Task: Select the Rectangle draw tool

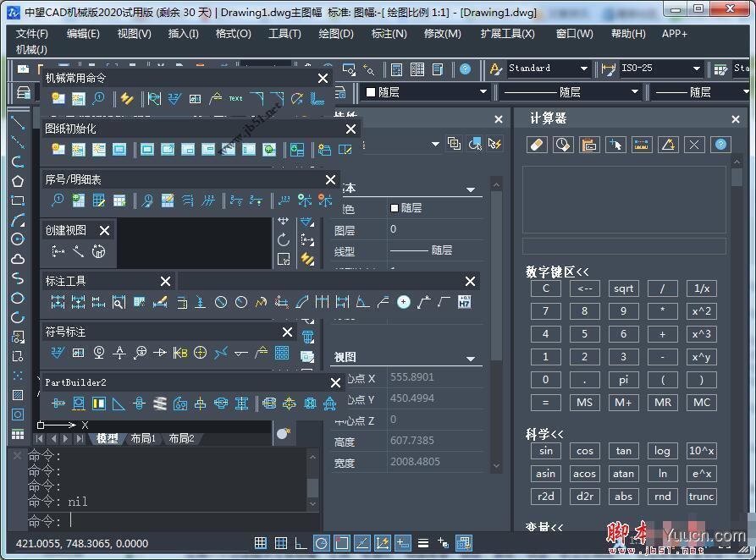Action: click(18, 200)
